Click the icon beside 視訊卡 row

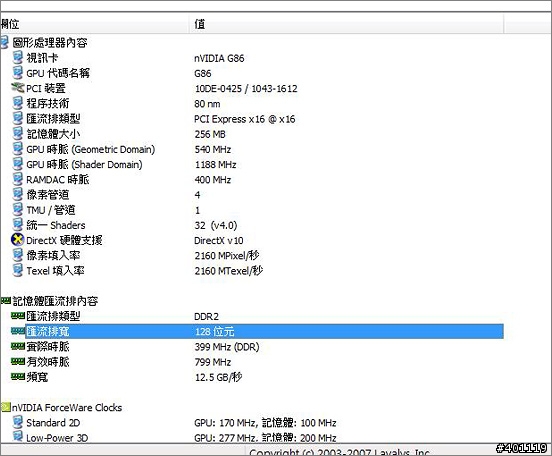coord(18,57)
